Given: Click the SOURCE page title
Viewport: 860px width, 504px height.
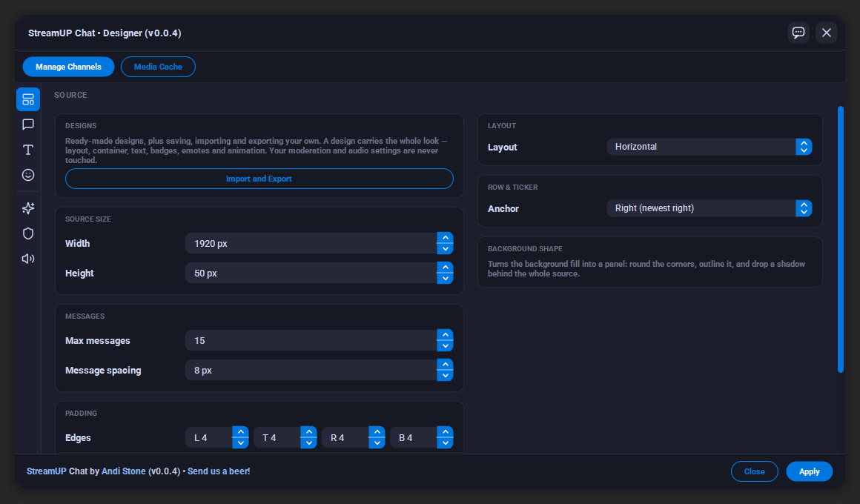Looking at the screenshot, I should click(x=70, y=96).
